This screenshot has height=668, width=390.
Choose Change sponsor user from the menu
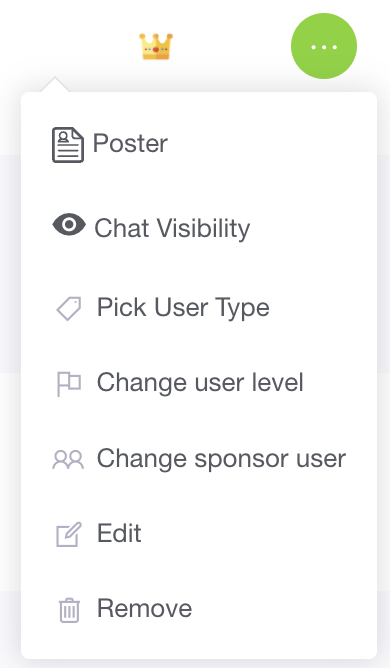click(199, 459)
